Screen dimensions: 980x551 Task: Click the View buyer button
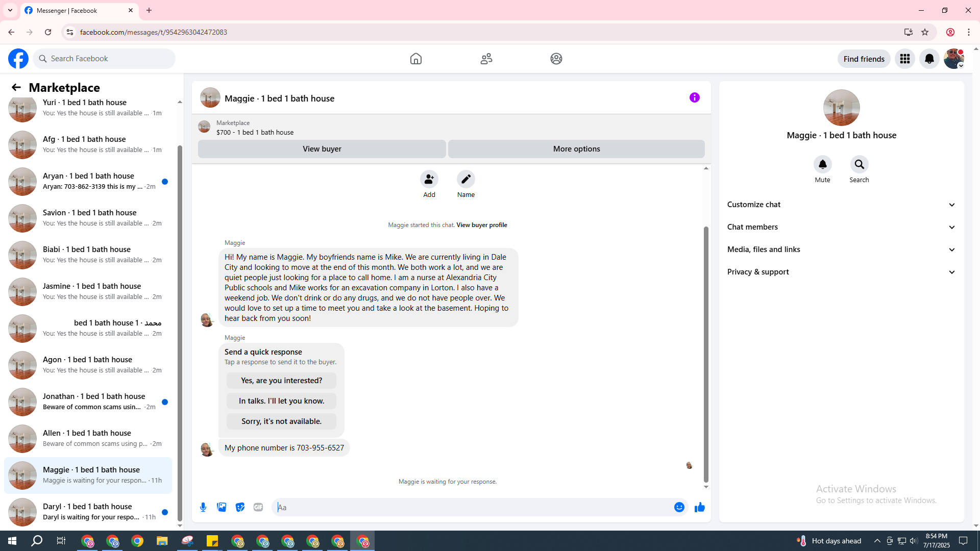coord(322,149)
